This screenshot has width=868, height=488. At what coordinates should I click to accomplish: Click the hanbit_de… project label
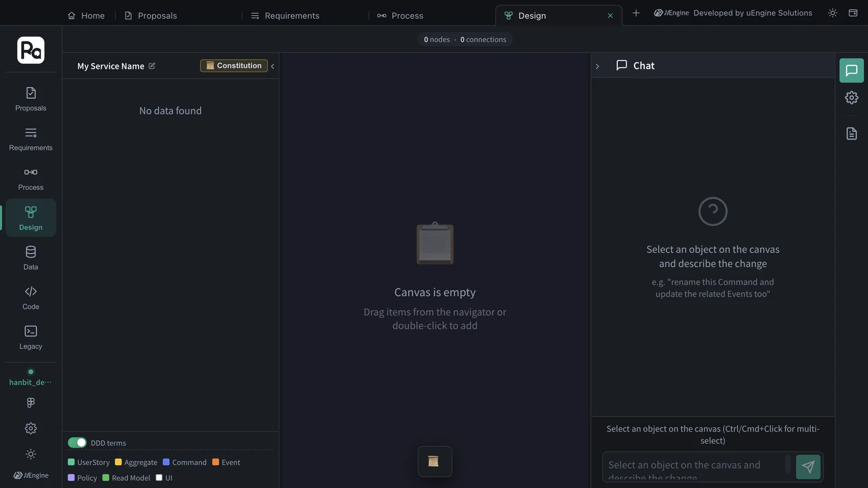(x=30, y=382)
